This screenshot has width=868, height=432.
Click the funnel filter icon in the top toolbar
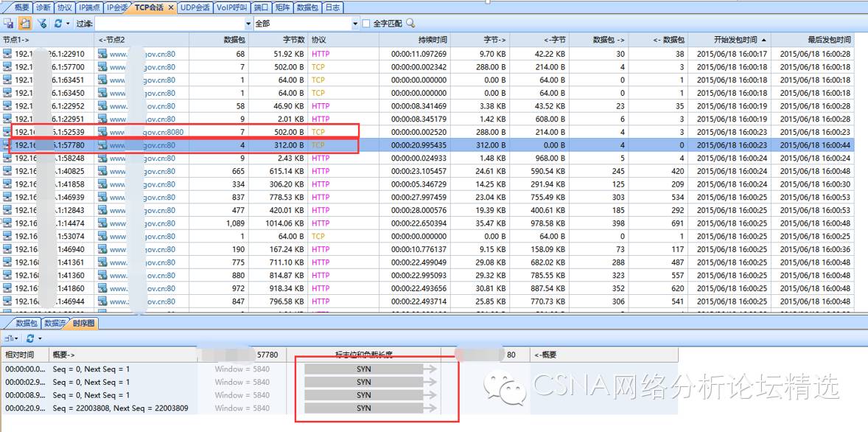coord(42,24)
